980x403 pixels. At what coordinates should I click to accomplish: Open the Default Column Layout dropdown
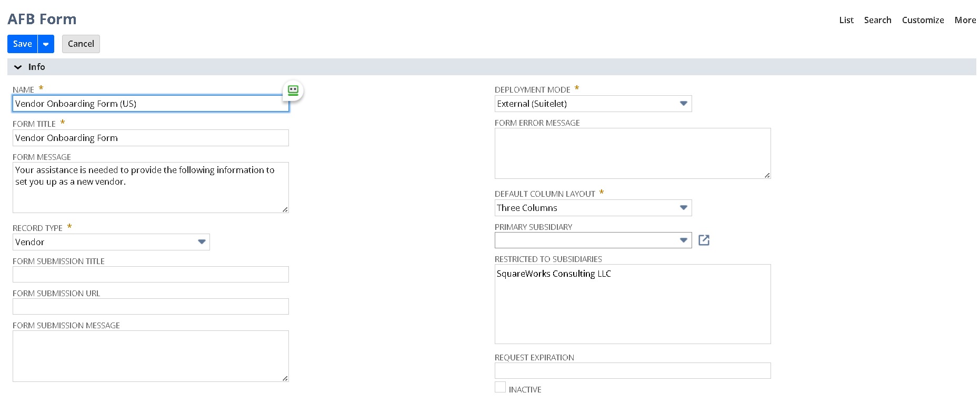pyautogui.click(x=683, y=208)
